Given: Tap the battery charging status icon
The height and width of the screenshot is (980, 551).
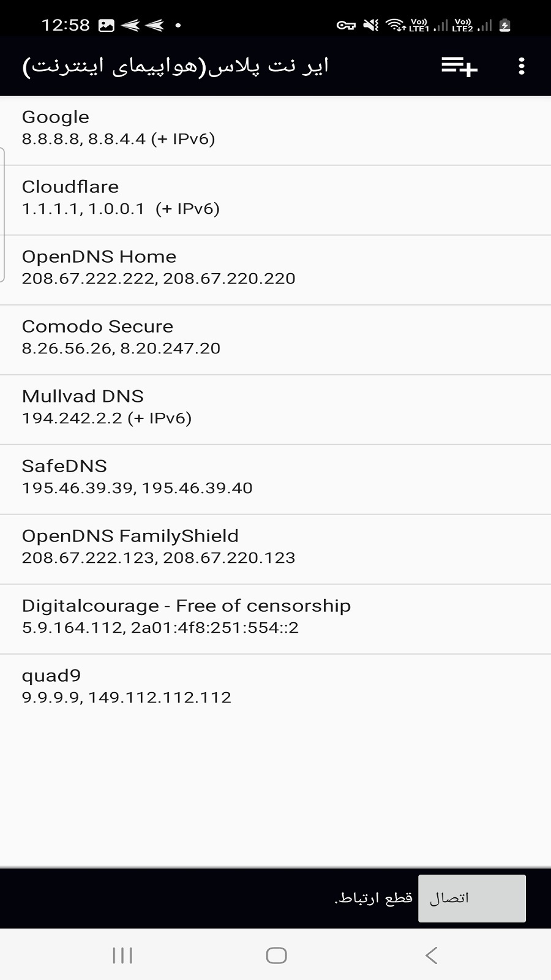Looking at the screenshot, I should tap(505, 25).
